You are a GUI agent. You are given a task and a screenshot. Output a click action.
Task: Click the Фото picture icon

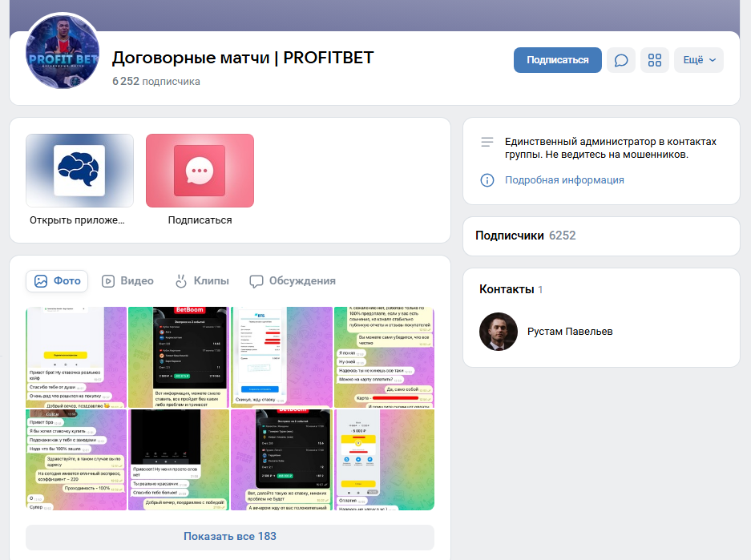(41, 281)
